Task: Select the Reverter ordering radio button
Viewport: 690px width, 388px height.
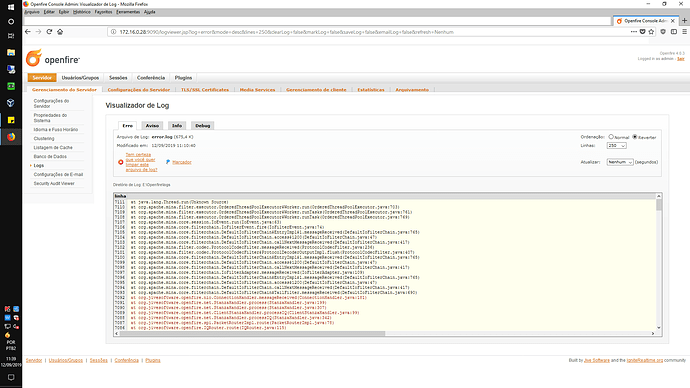Action: tap(635, 137)
